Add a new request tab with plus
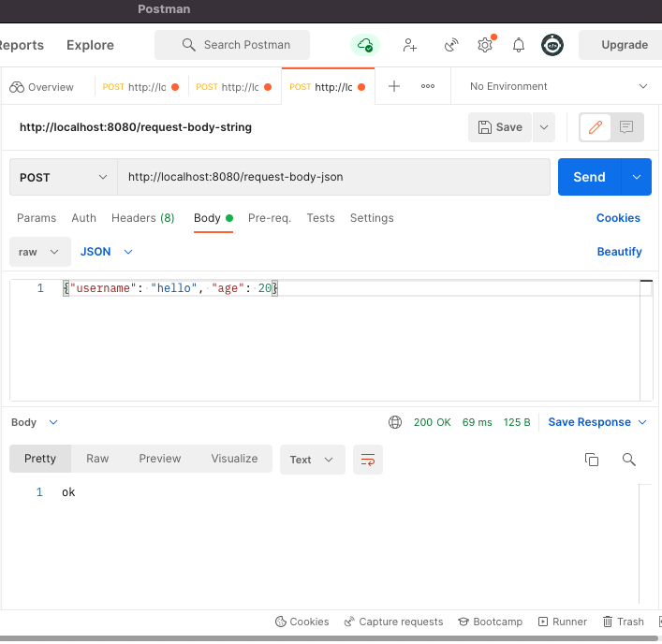The width and height of the screenshot is (662, 644). 394,86
